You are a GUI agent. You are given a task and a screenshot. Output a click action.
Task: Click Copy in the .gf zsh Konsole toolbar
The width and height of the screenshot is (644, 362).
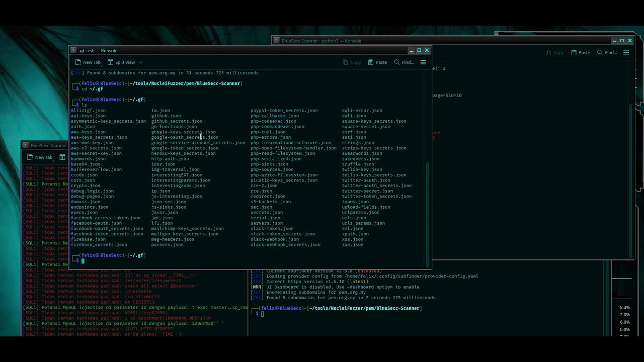(352, 62)
